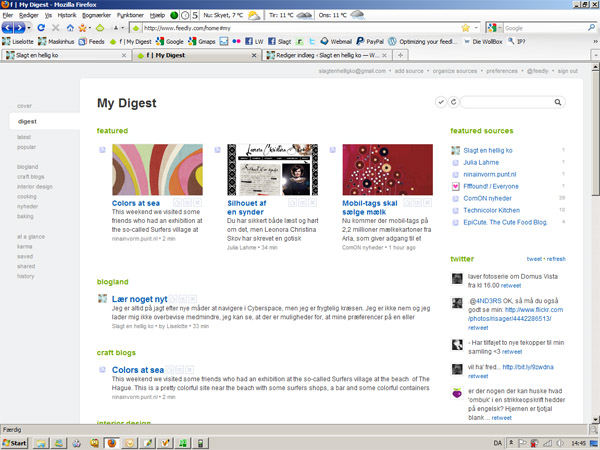The image size is (600, 450).
Task: Click refresh link in twitter section
Action: [x=556, y=259]
